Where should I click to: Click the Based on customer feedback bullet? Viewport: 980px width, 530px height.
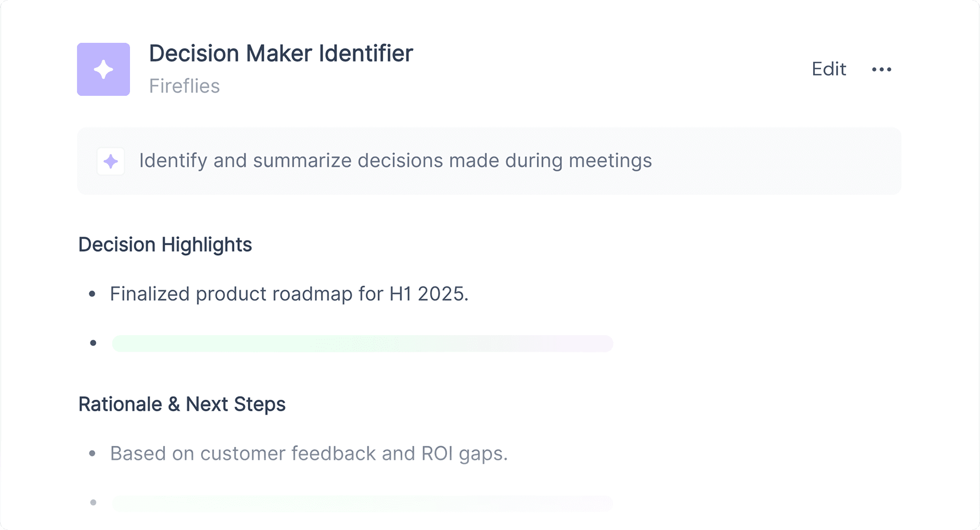tap(309, 453)
